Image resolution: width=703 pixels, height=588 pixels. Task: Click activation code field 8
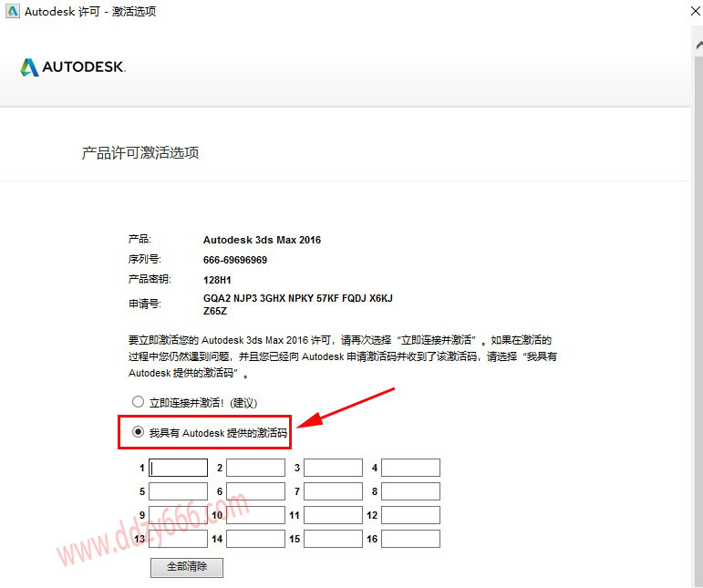pyautogui.click(x=410, y=491)
